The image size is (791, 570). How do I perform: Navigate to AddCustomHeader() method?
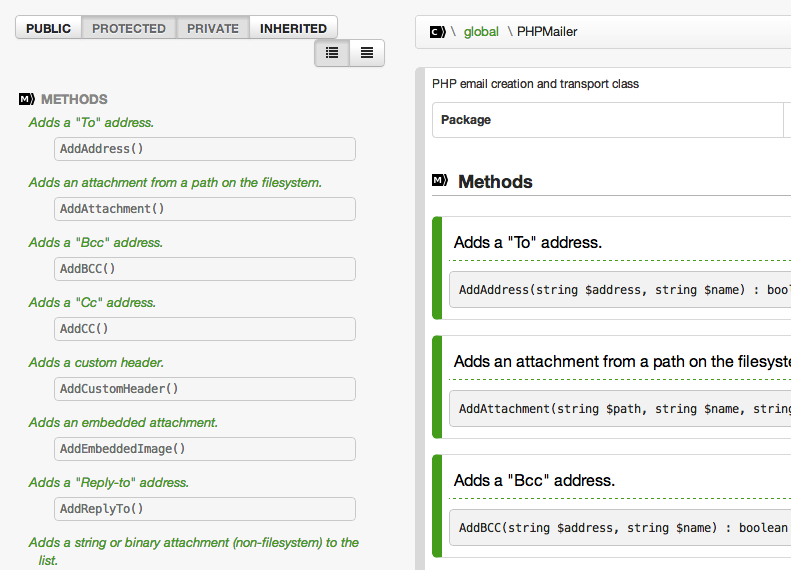click(205, 389)
